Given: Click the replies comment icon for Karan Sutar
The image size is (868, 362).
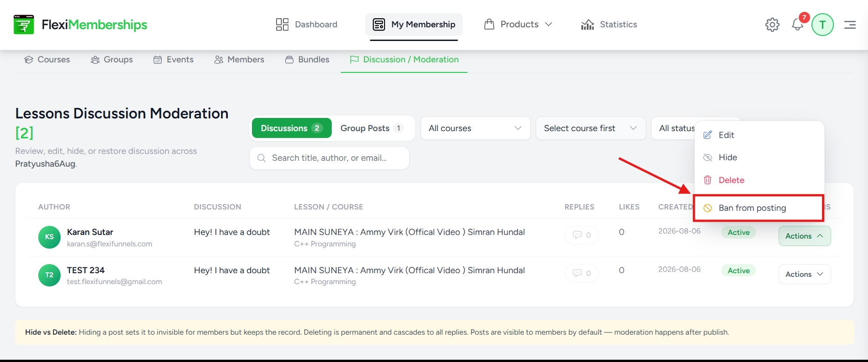Looking at the screenshot, I should [x=577, y=235].
